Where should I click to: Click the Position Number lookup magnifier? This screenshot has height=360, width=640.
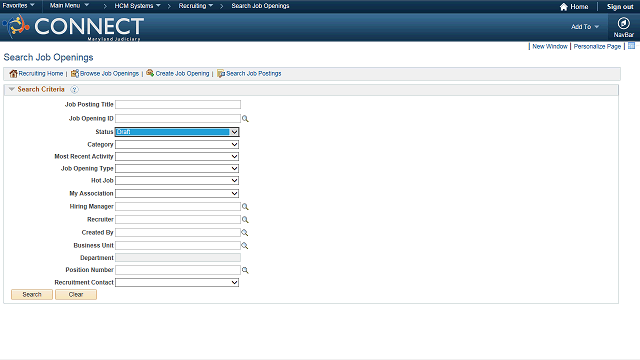[245, 270]
